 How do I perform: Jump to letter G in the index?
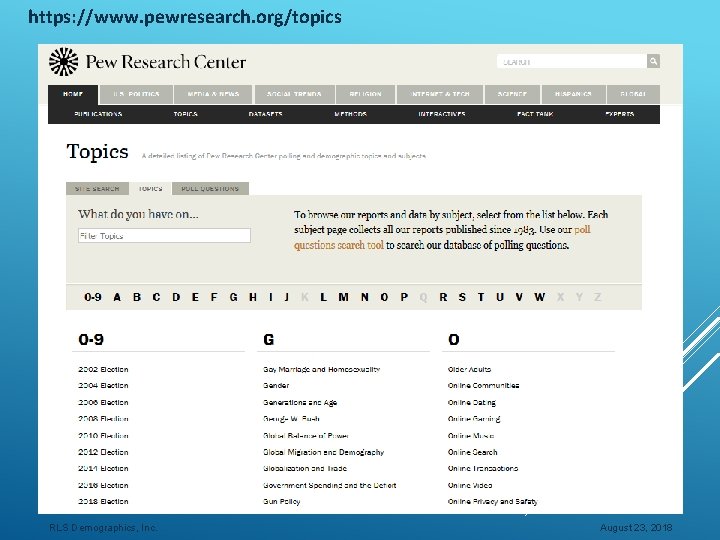pos(233,297)
